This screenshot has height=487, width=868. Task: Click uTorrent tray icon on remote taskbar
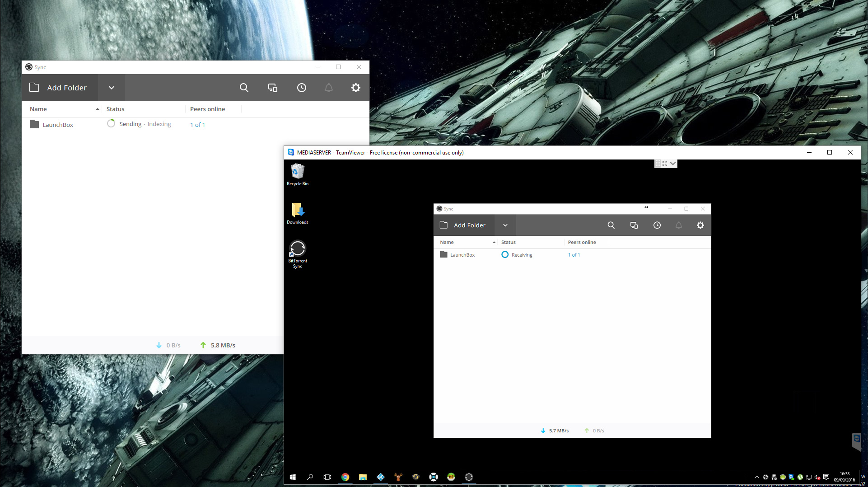[800, 477]
